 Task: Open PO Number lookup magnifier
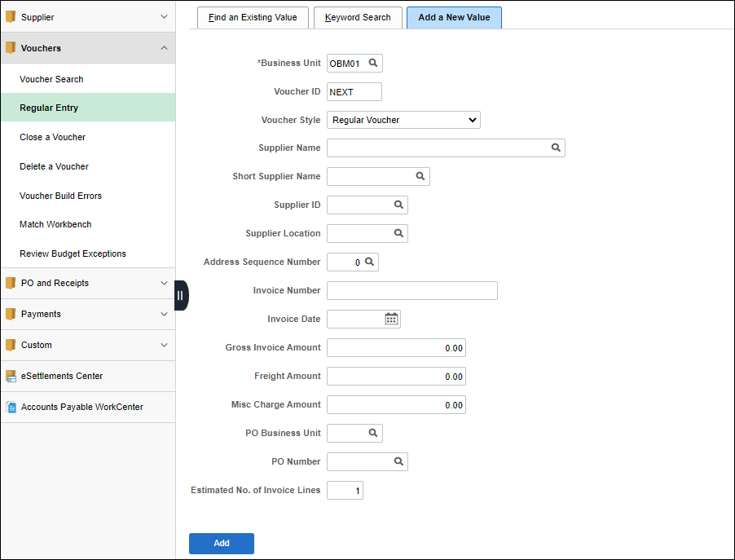point(398,461)
